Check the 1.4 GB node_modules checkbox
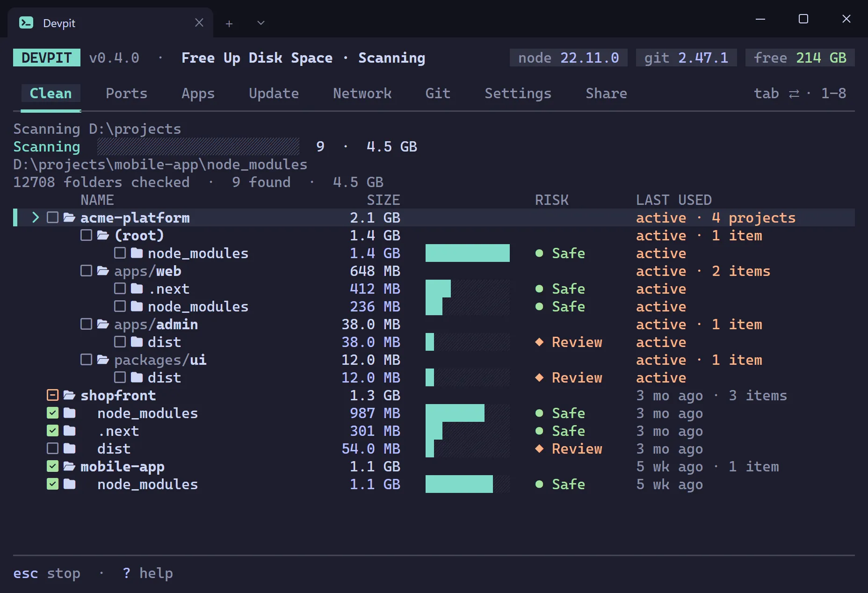The width and height of the screenshot is (868, 593). (120, 253)
